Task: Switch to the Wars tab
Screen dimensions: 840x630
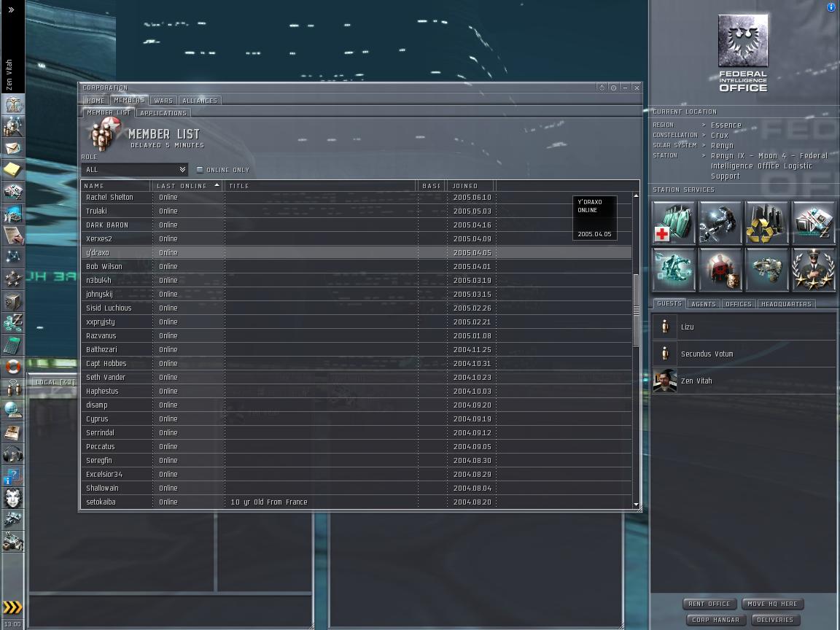Action: click(163, 100)
